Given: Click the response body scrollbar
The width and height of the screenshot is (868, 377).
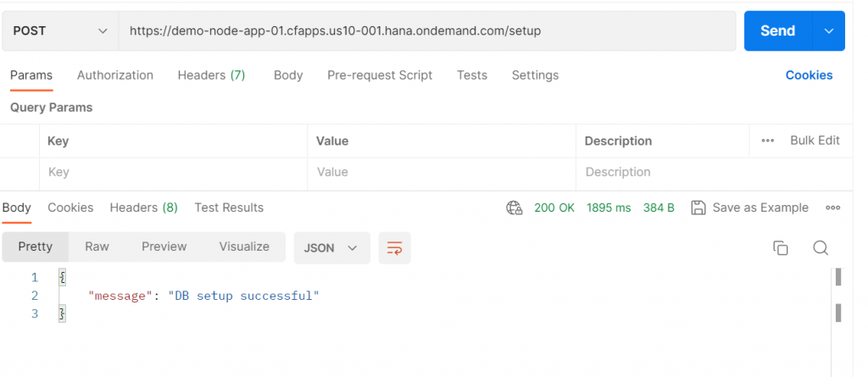Looking at the screenshot, I should tap(838, 295).
